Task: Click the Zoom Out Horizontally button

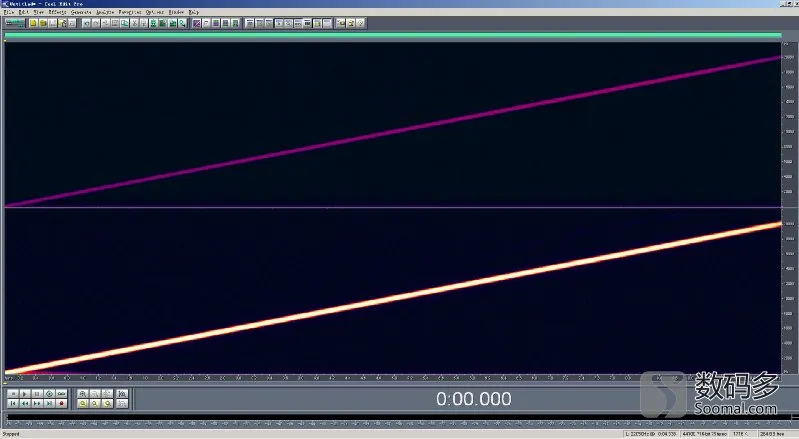Action: point(95,394)
